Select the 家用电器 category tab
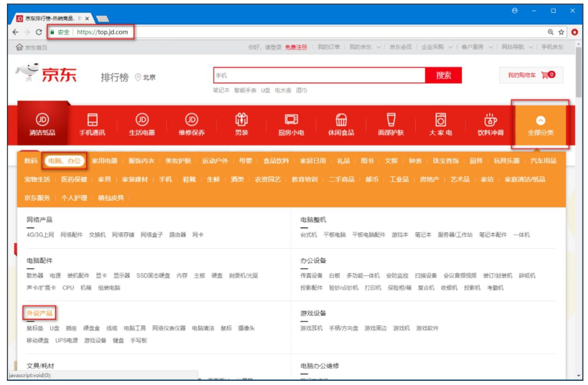The height and width of the screenshot is (385, 588). (x=105, y=161)
